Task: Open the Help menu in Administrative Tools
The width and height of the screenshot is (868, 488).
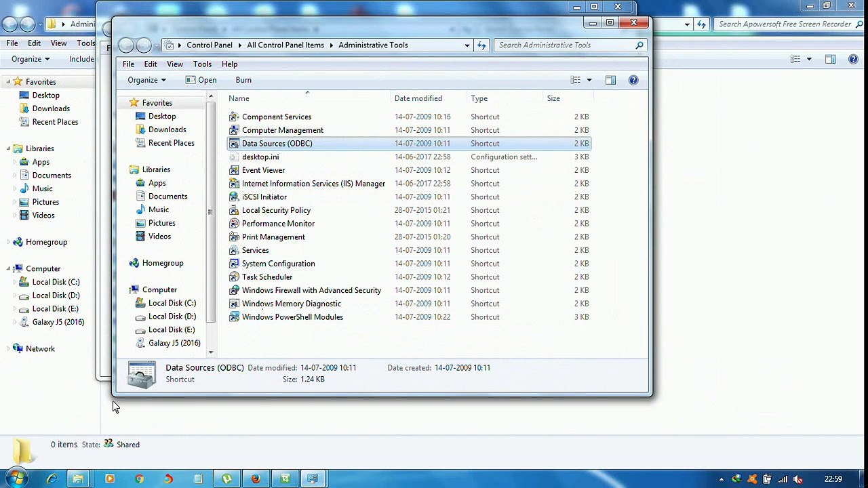Action: (x=229, y=64)
